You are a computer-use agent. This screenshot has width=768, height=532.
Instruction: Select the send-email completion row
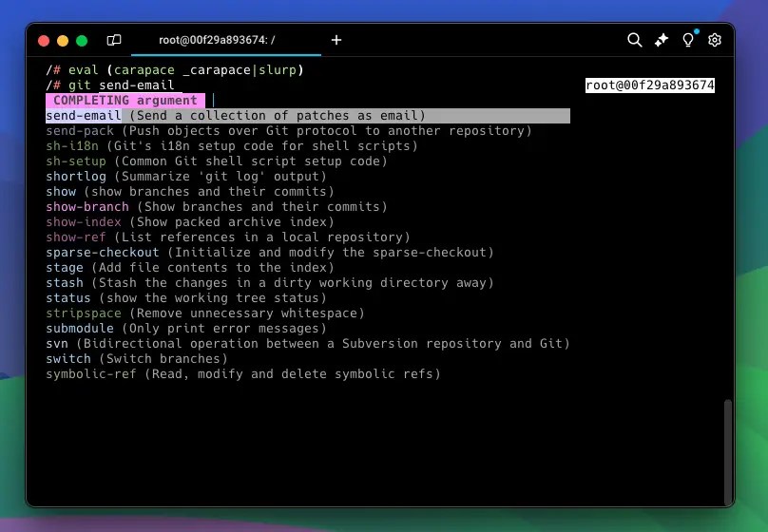(x=308, y=116)
